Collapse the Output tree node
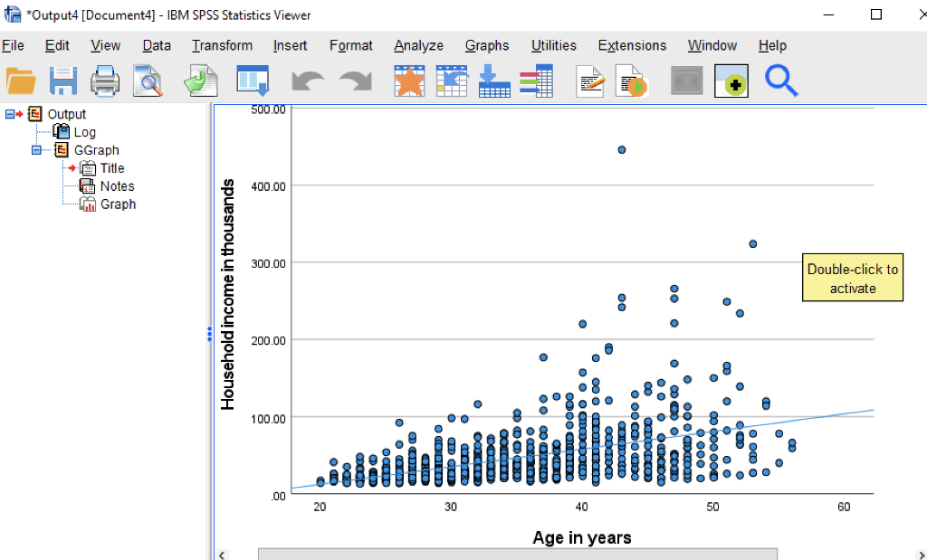Screen dimensions: 927x560 pyautogui.click(x=11, y=114)
